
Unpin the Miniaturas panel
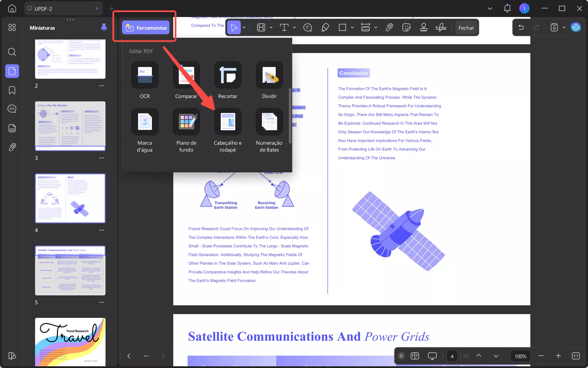(104, 27)
